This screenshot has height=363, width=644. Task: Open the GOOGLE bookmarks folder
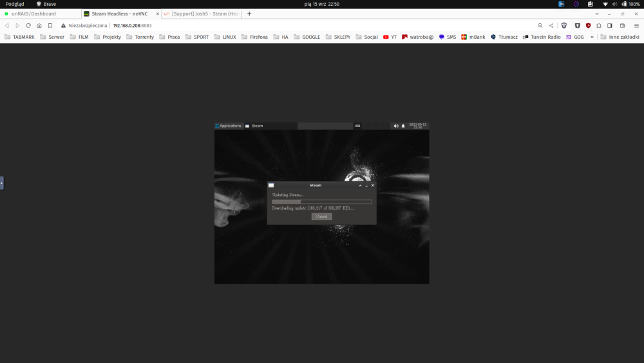(307, 37)
